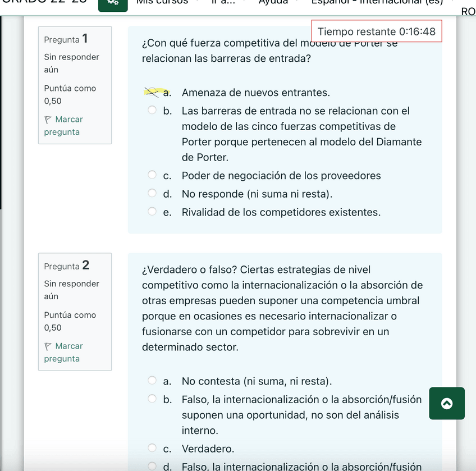The image size is (476, 471).
Task: Click 'Puntúa como 0,50' under Pregunta 1
Action: click(x=70, y=94)
